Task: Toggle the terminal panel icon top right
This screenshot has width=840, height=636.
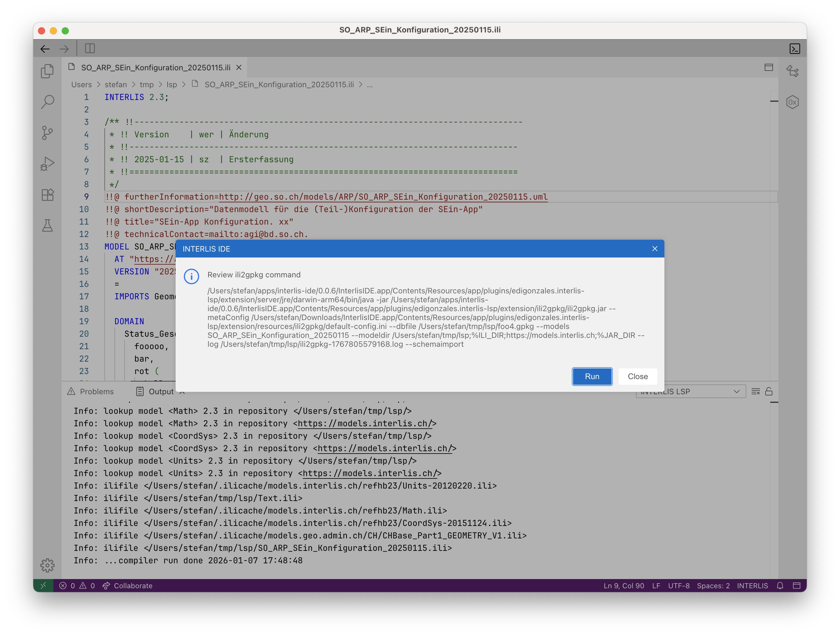Action: click(795, 49)
